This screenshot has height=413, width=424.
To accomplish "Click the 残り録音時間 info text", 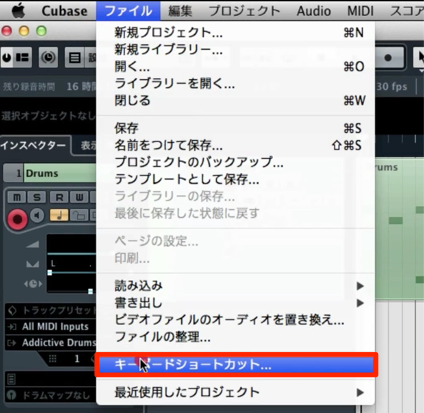I will (28, 87).
